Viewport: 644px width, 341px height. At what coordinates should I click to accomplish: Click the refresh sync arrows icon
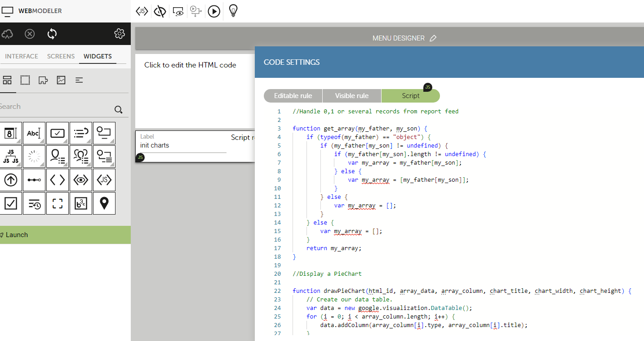point(52,34)
